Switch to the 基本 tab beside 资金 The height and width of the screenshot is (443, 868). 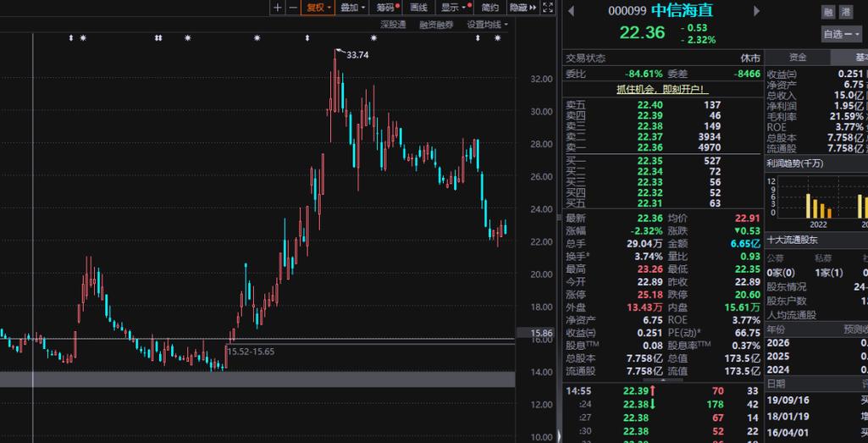849,57
